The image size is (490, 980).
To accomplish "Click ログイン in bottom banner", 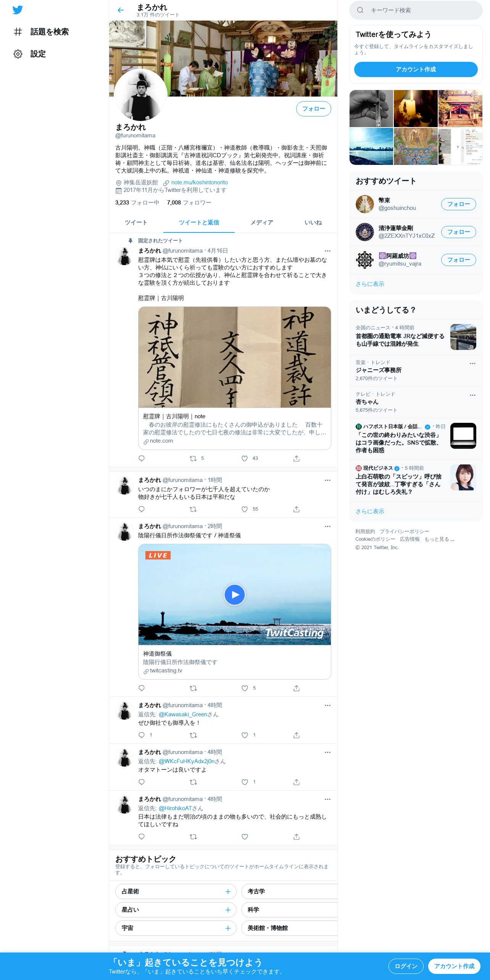I will click(406, 966).
